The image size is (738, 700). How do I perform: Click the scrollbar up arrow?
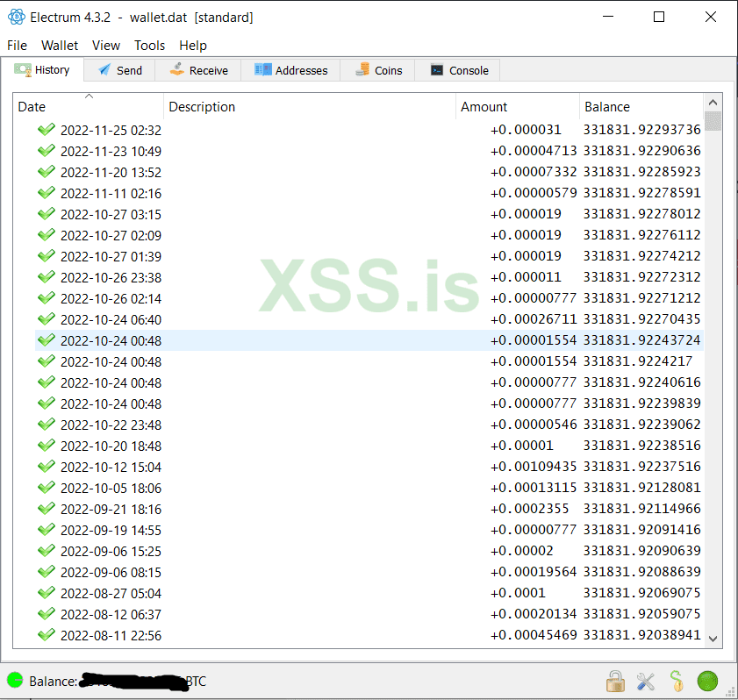click(x=713, y=102)
